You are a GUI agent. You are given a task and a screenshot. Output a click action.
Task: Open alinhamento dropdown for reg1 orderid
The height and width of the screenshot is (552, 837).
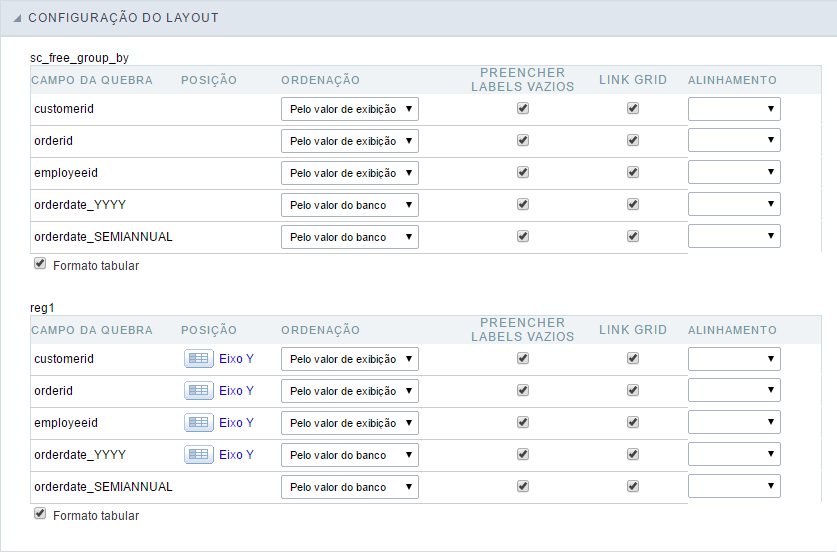734,390
